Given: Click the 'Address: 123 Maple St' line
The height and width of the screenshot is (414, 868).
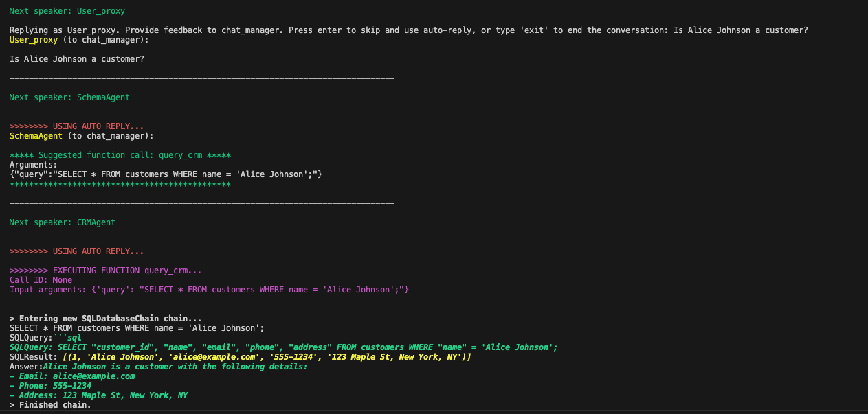Looking at the screenshot, I should point(98,395).
